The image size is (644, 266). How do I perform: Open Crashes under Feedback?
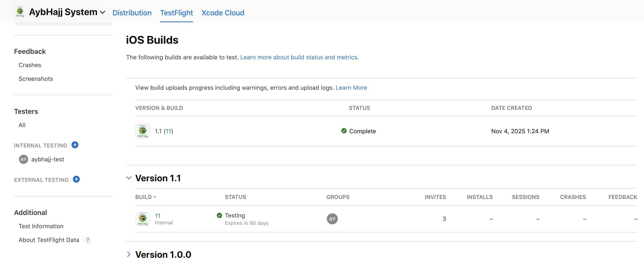(30, 65)
